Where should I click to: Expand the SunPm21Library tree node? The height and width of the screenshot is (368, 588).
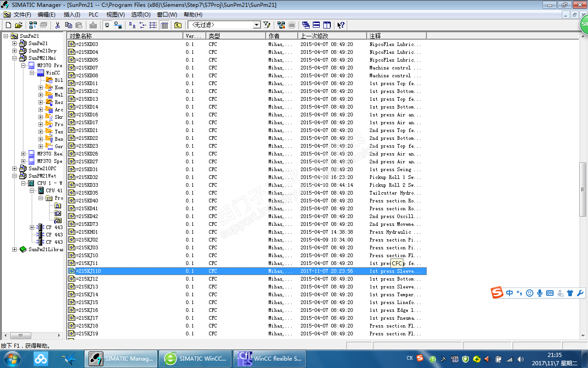pos(15,249)
